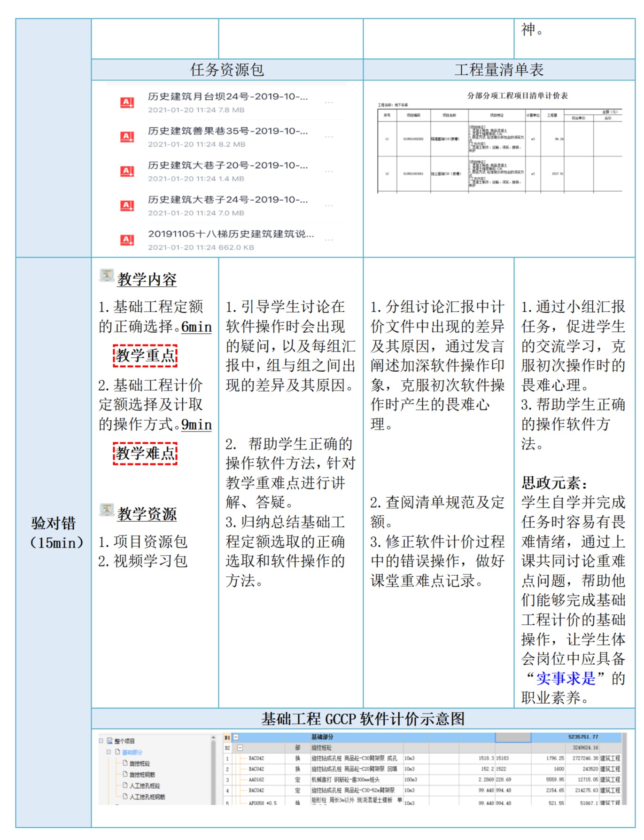Click the 1. 项目资源包 list item
Image resolution: width=644 pixels, height=840 pixels.
[x=143, y=542]
